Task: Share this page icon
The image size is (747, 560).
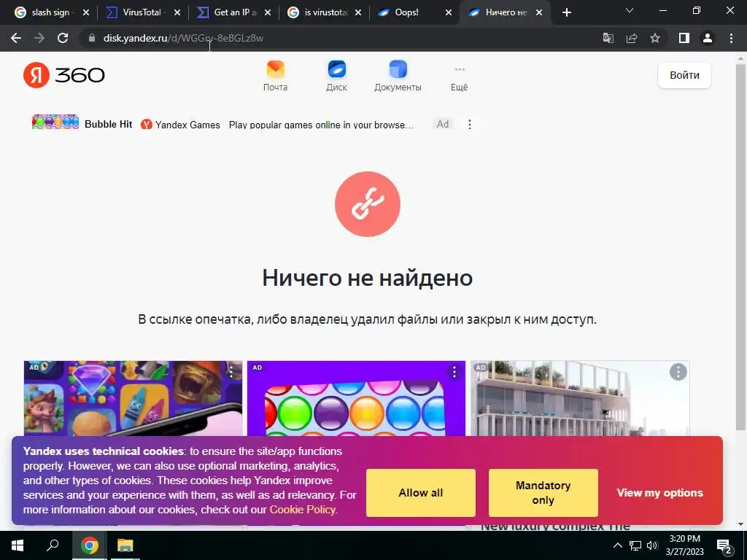Action: click(632, 38)
